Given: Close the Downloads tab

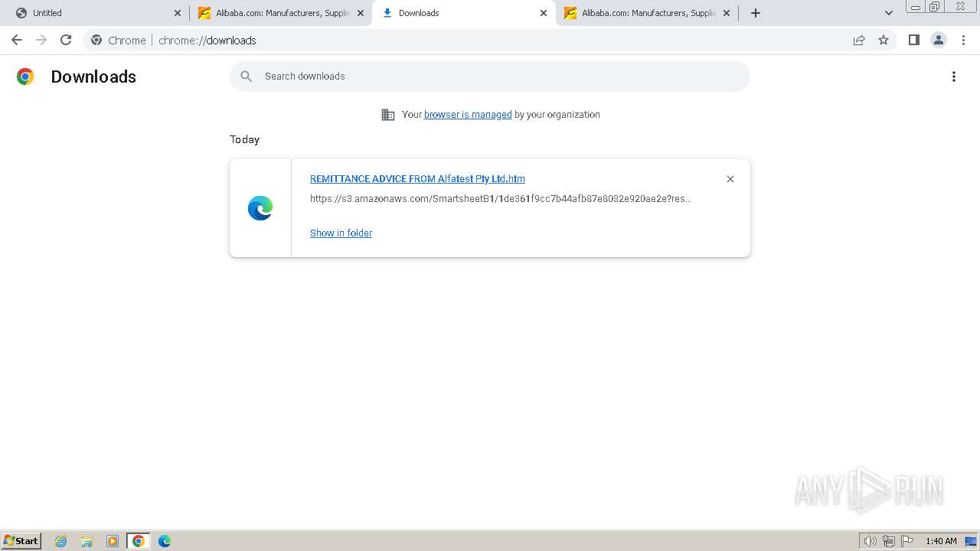Looking at the screenshot, I should [544, 13].
